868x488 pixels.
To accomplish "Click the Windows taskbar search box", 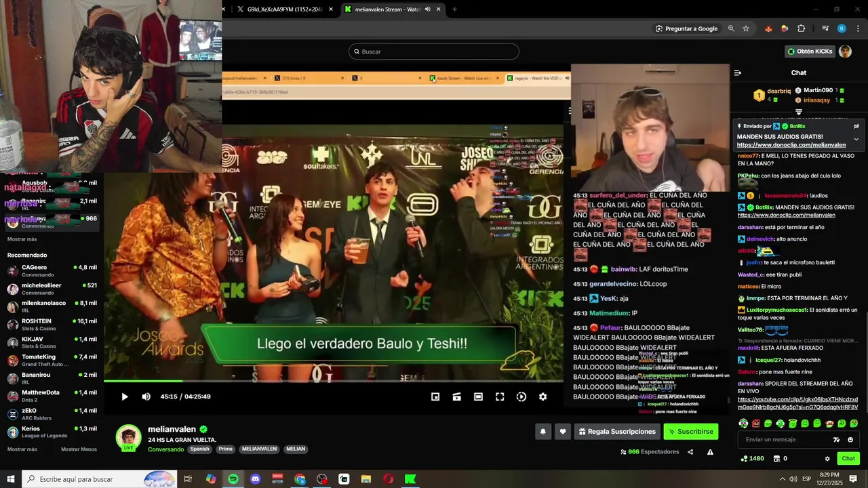I will (x=99, y=479).
